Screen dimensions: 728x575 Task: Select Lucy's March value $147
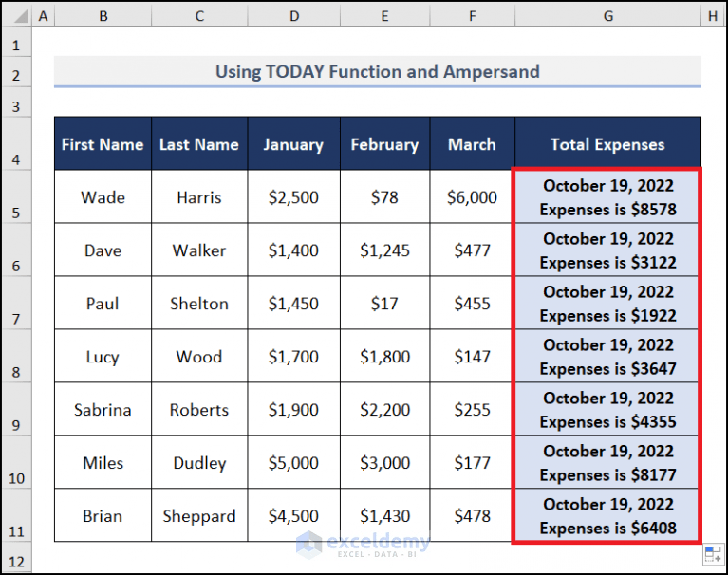472,356
